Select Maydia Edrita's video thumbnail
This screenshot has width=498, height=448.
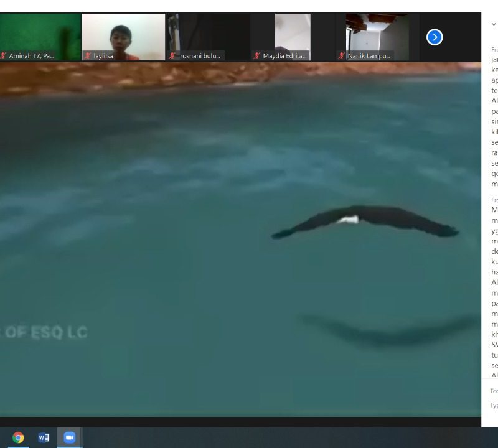click(x=293, y=34)
